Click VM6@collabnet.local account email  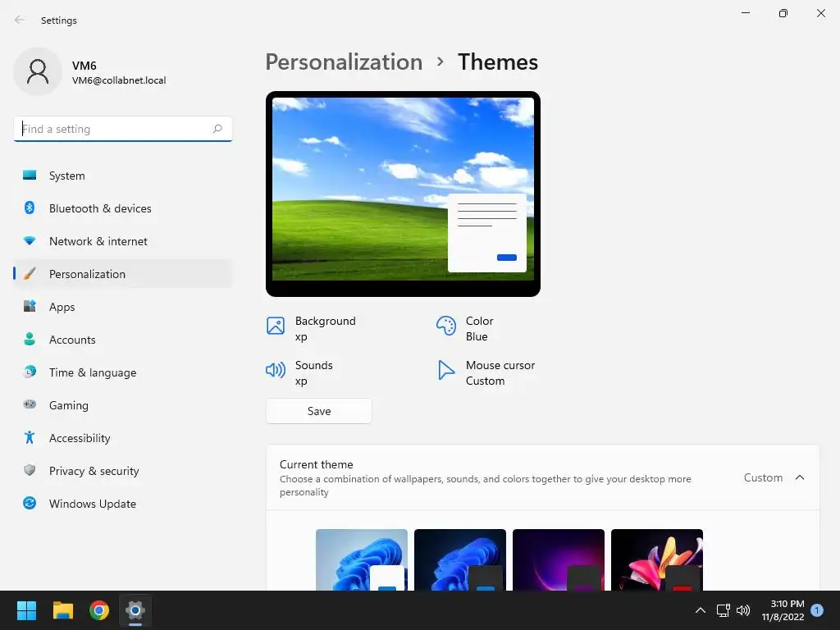click(119, 80)
